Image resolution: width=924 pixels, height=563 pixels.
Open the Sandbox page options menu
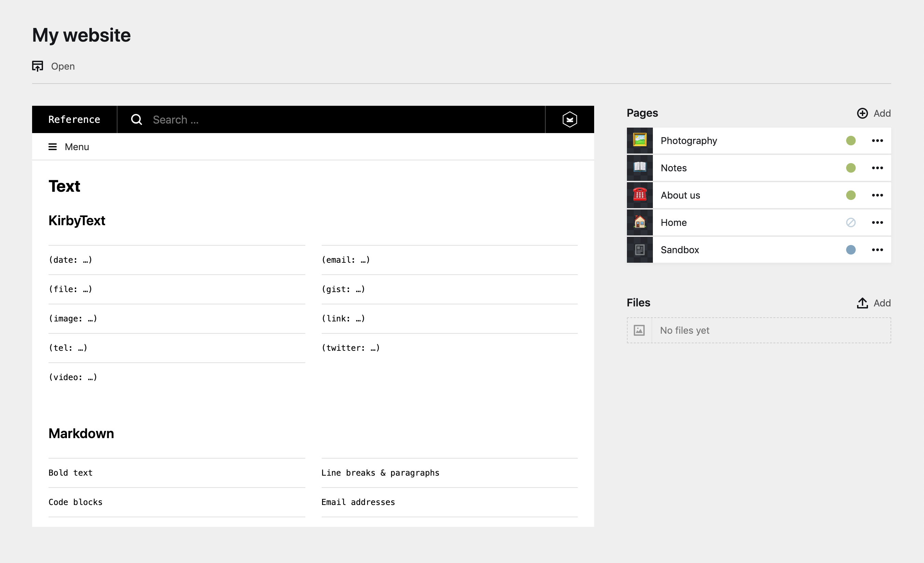tap(877, 250)
